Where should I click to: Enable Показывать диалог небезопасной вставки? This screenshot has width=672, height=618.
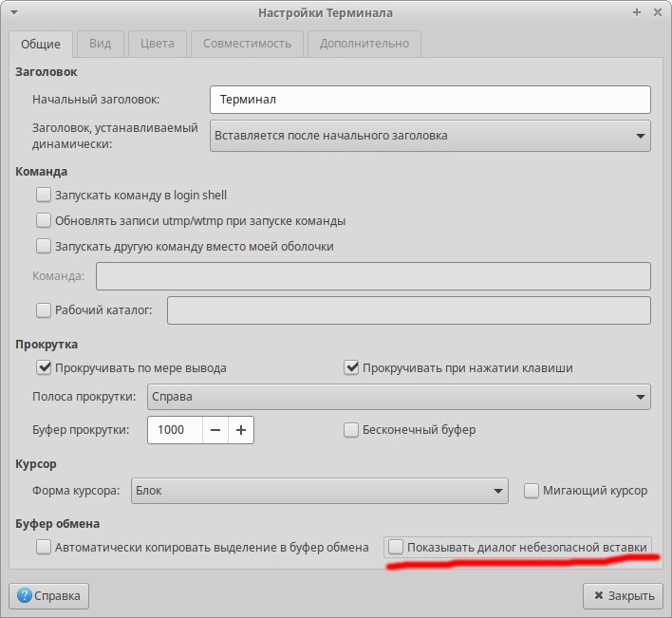(396, 547)
